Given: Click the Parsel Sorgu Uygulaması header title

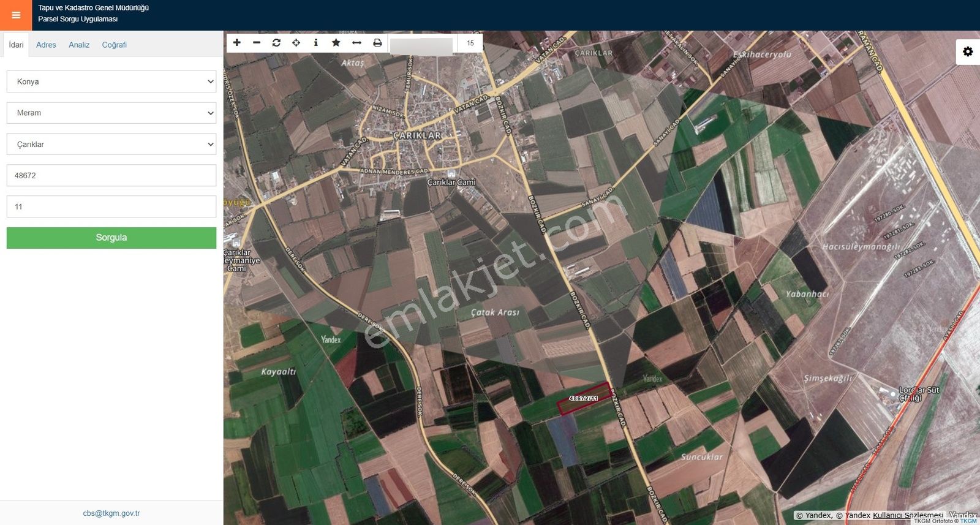Looking at the screenshot, I should pyautogui.click(x=78, y=19).
